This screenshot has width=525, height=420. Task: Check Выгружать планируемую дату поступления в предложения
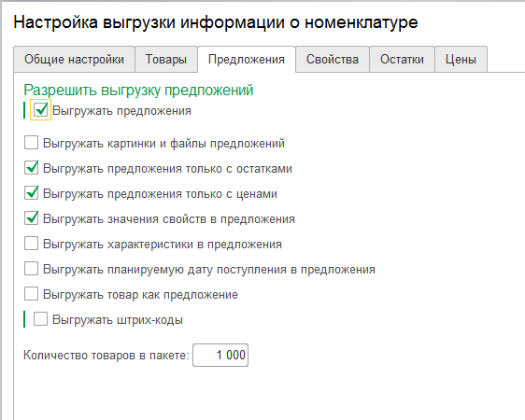pyautogui.click(x=31, y=269)
